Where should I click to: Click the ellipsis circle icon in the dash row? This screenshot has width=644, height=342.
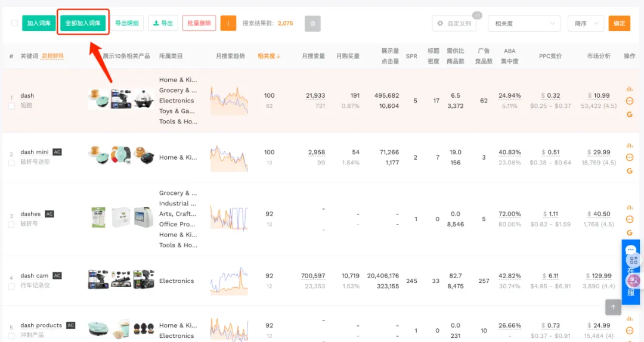[629, 101]
